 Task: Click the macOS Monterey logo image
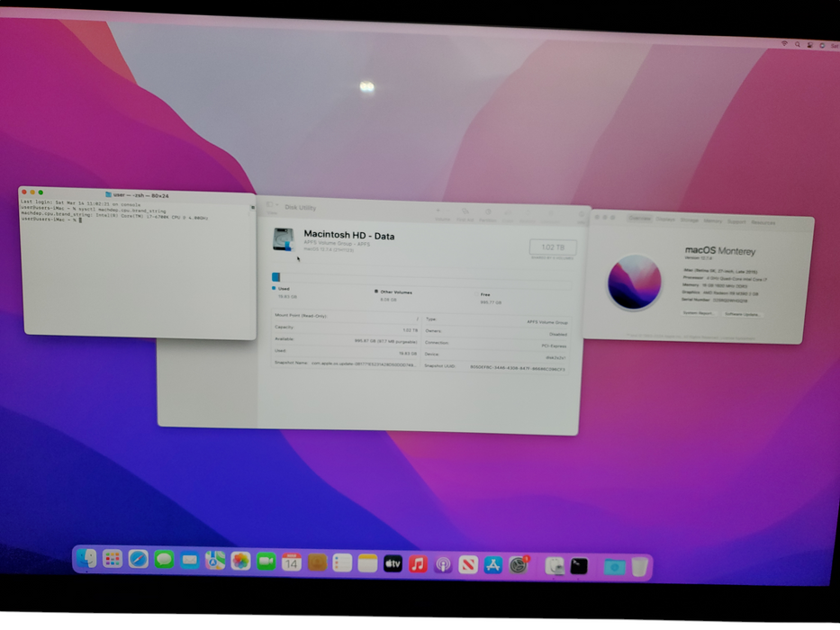point(635,282)
